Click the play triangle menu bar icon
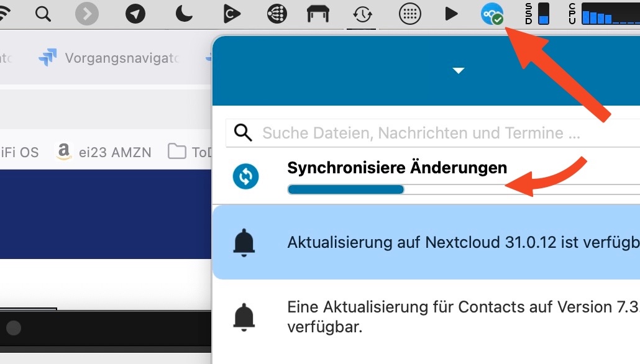 452,14
